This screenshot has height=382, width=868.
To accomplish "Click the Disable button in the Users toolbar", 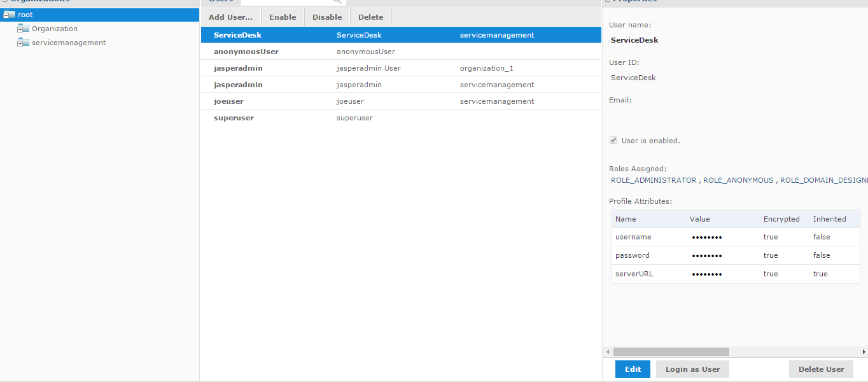I will [326, 17].
